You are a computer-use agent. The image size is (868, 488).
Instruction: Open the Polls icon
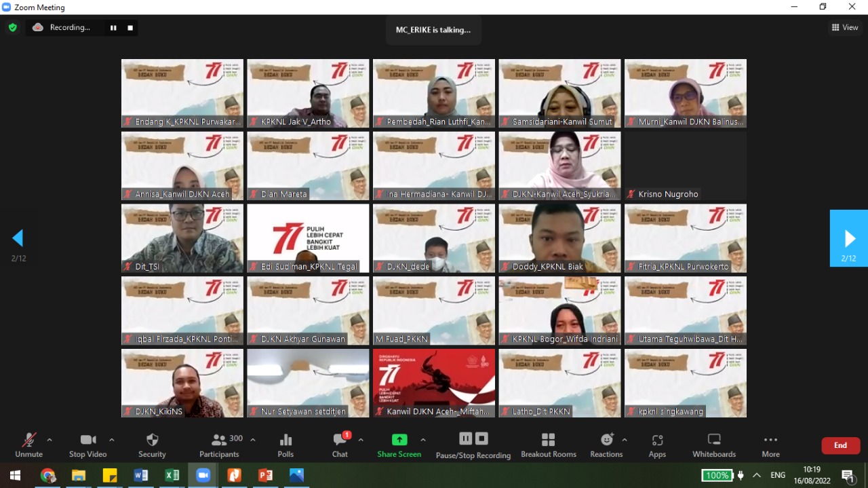coord(285,445)
